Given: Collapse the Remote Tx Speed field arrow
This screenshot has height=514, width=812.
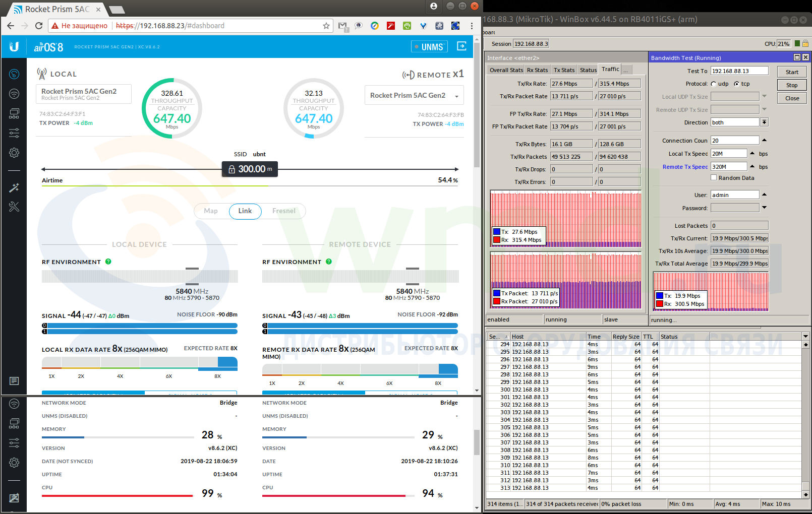Looking at the screenshot, I should [x=752, y=166].
